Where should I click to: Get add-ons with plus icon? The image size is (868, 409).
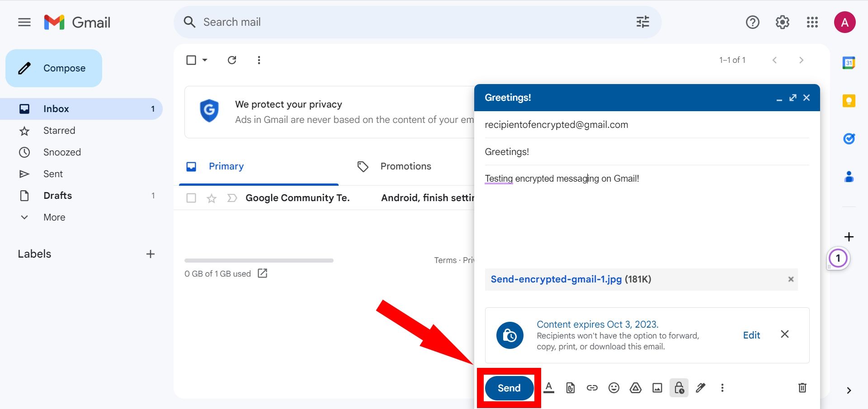pos(849,237)
